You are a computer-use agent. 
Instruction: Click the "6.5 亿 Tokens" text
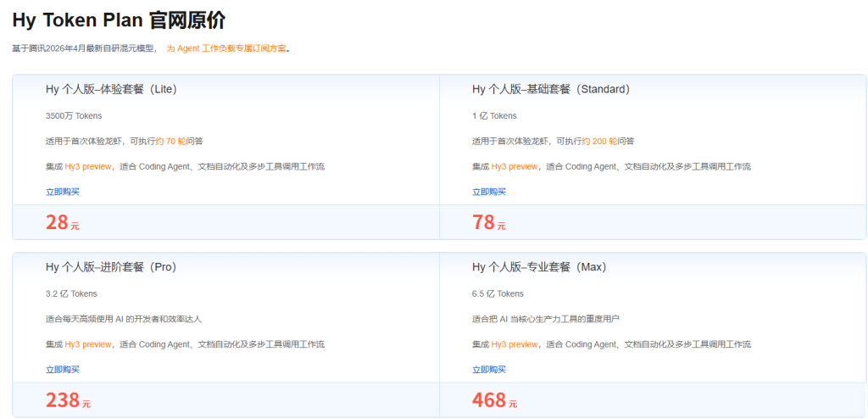pyautogui.click(x=498, y=293)
